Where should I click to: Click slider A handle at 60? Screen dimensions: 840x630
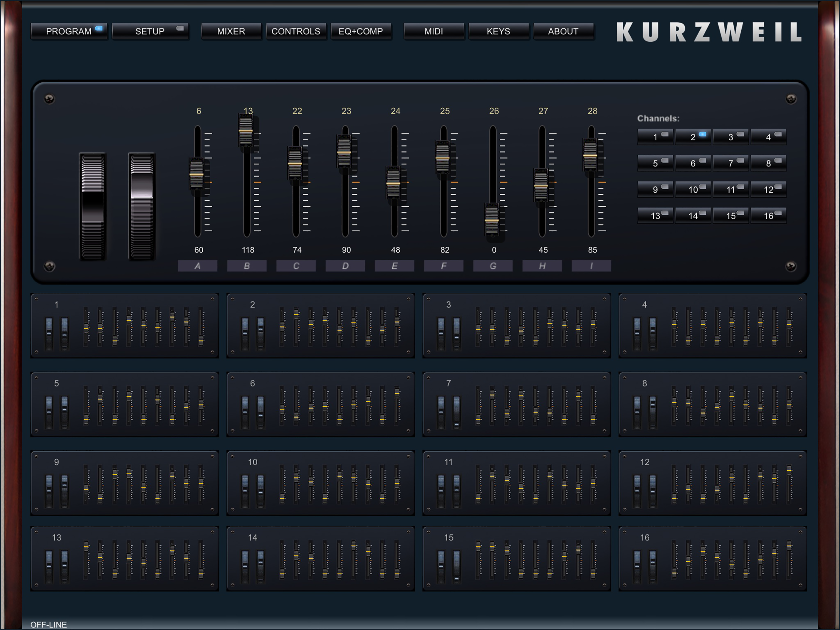197,174
